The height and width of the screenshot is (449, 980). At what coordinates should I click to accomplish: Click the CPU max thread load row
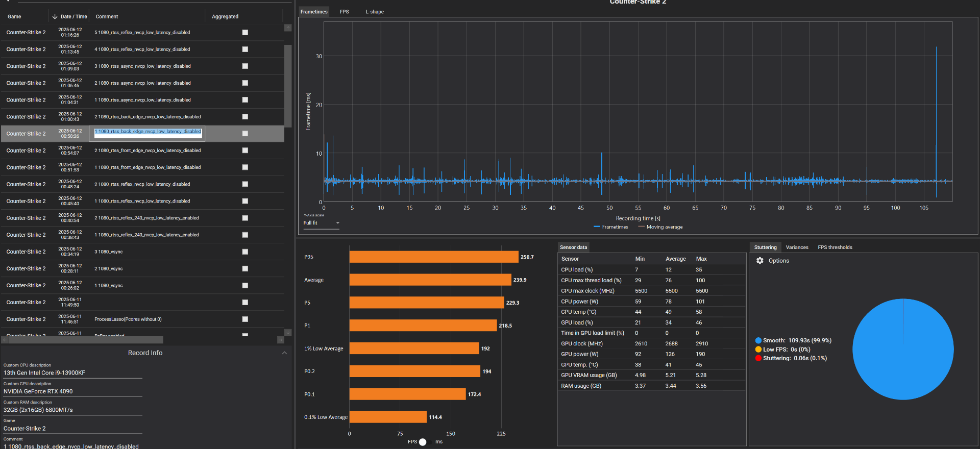coord(651,280)
